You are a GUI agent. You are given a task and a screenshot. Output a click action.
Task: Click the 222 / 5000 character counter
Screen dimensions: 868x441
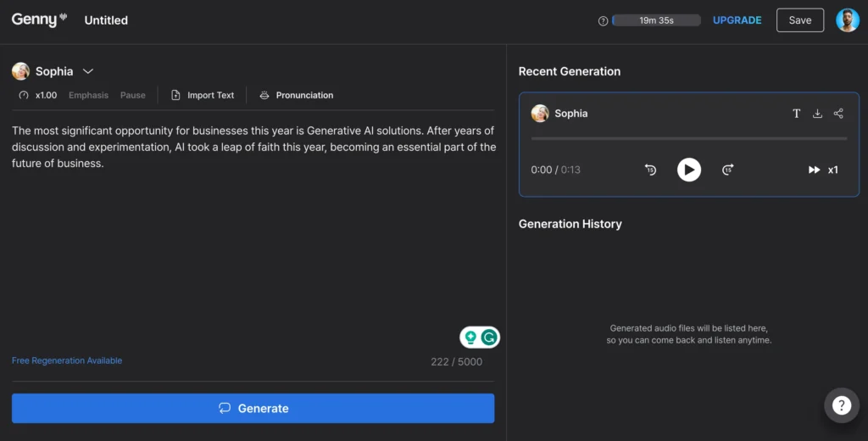pos(457,362)
